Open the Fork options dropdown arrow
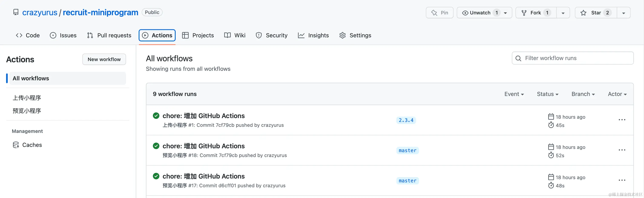644x198 pixels. click(x=563, y=13)
